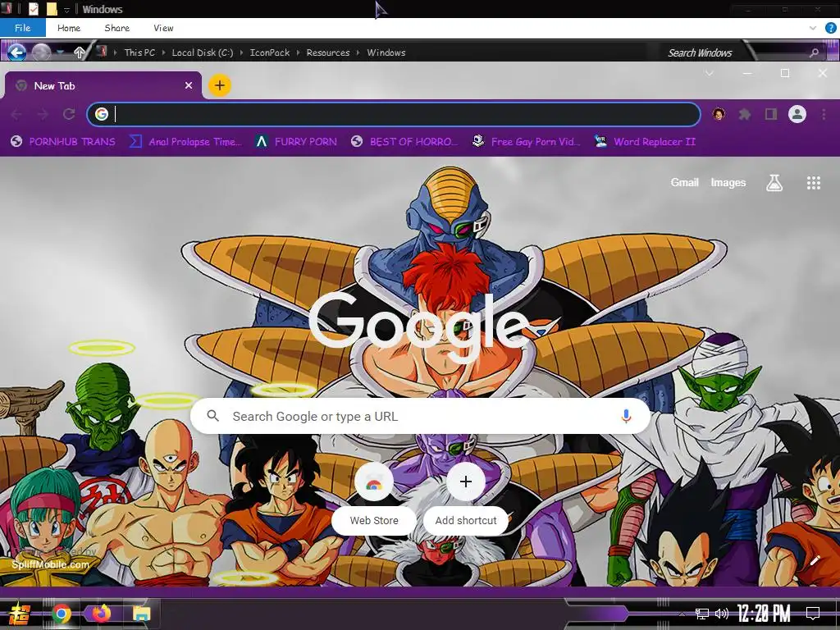Viewport: 840px width, 630px height.
Task: Click the Add shortcut button
Action: 466,499
